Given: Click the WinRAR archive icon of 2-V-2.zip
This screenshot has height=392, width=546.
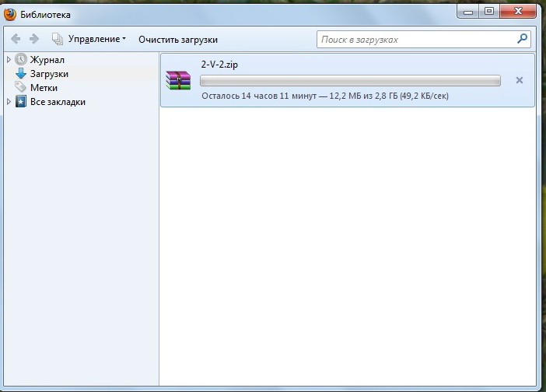Looking at the screenshot, I should pyautogui.click(x=178, y=80).
